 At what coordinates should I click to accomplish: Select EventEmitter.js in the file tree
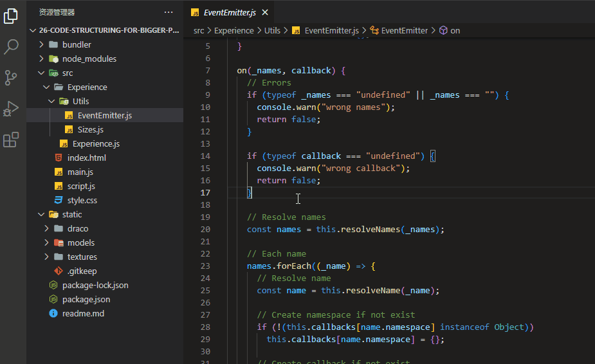point(105,115)
